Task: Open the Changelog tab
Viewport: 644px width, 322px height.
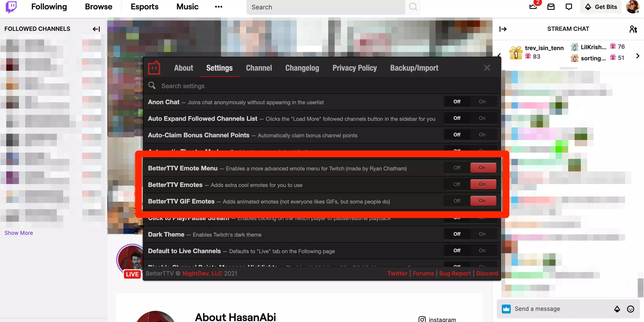Action: pyautogui.click(x=302, y=68)
